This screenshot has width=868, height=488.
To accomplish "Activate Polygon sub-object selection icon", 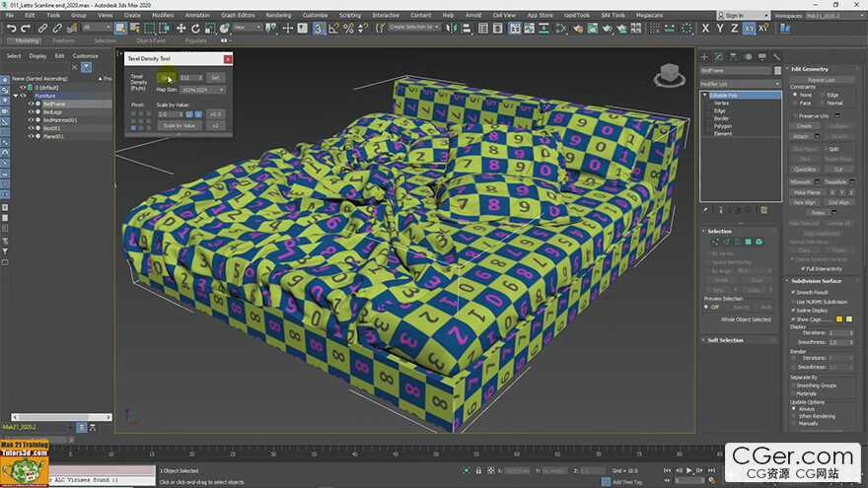I will click(748, 242).
